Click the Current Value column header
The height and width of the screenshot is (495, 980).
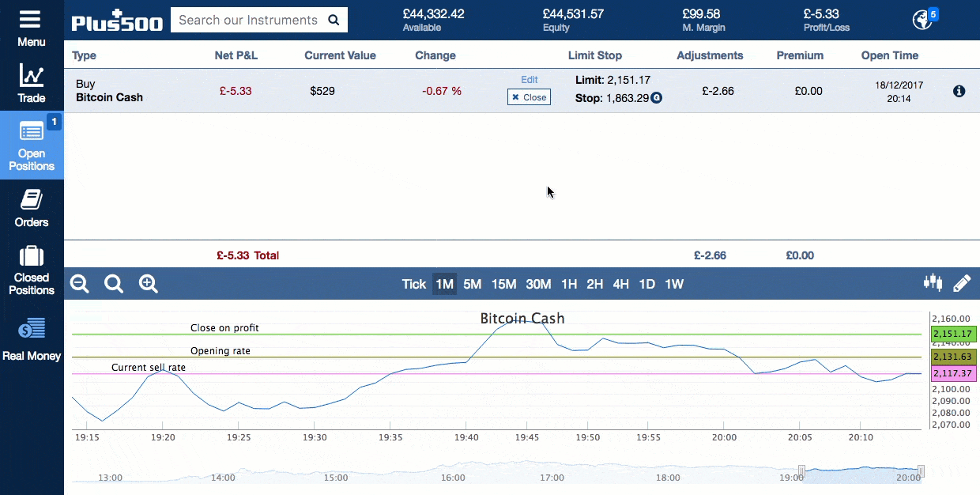(341, 55)
